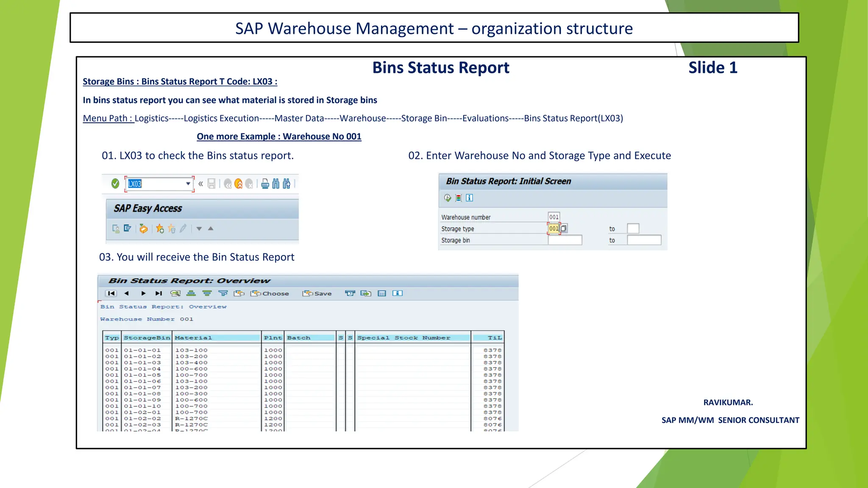Click storage bin cell 01-01-01
Image resolution: width=868 pixels, height=488 pixels.
pyautogui.click(x=142, y=350)
